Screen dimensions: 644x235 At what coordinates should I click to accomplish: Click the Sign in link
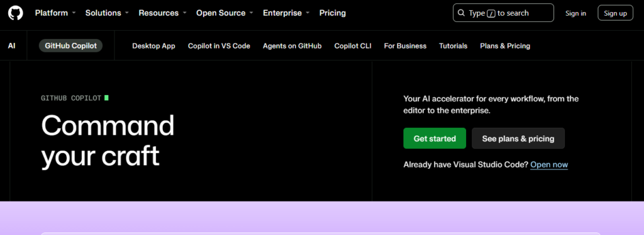[575, 13]
